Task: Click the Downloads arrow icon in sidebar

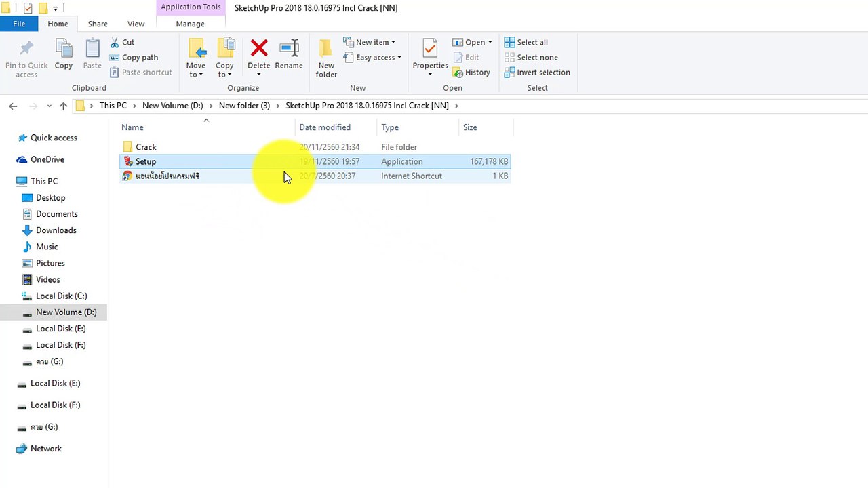Action: [27, 230]
